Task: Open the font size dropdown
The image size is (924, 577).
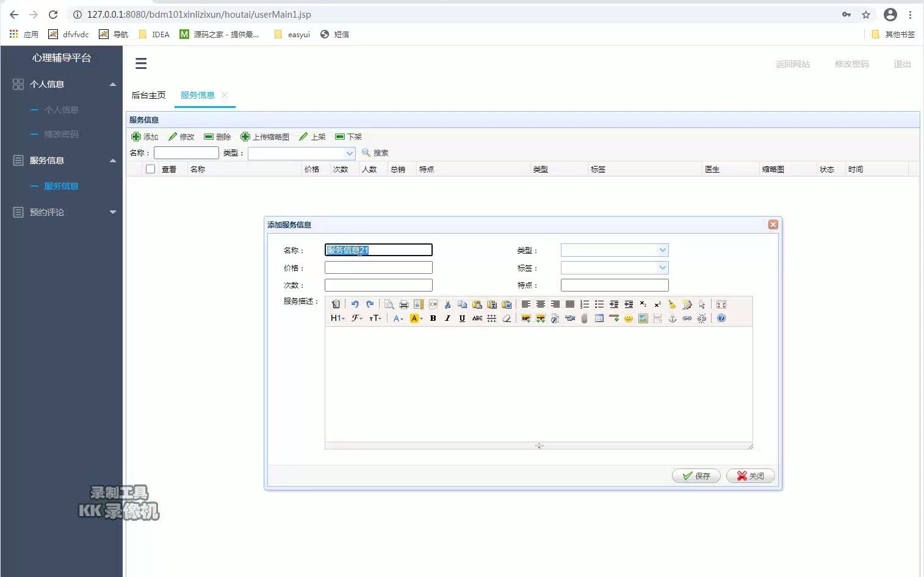Action: point(375,318)
